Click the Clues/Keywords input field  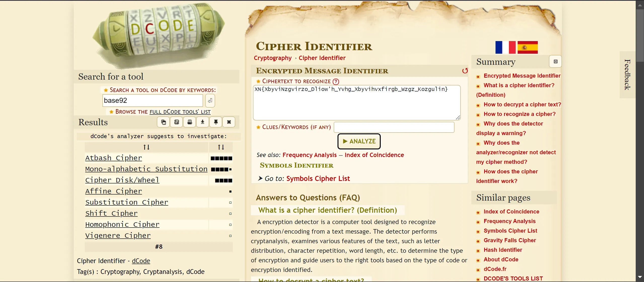point(394,127)
